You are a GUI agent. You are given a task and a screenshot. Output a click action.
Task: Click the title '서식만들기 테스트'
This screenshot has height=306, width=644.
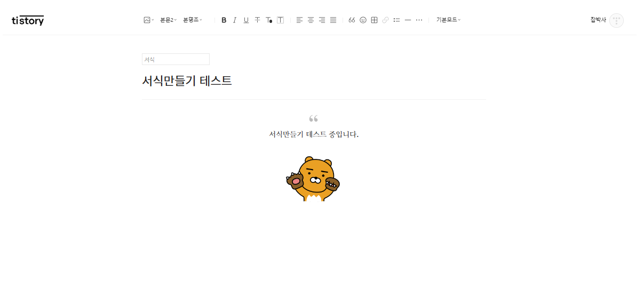187,81
